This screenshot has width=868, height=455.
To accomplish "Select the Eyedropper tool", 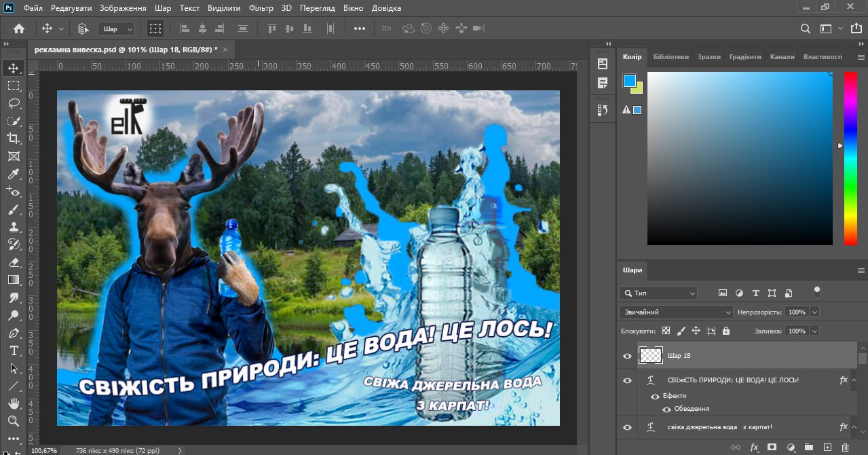I will (x=13, y=174).
